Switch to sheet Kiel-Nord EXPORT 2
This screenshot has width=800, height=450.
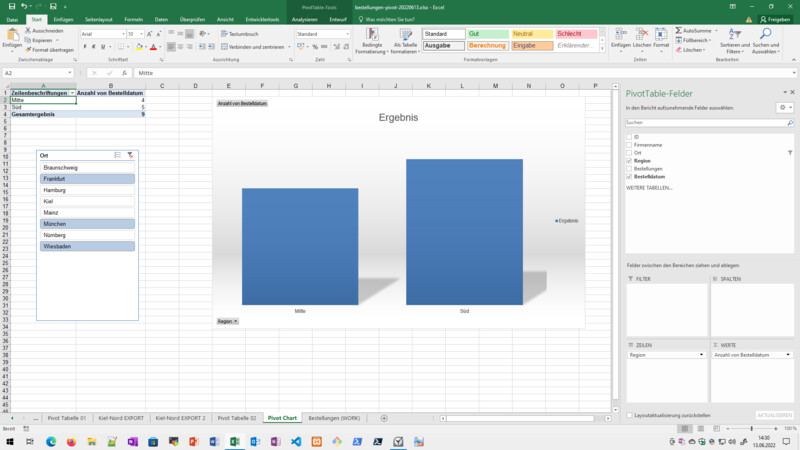point(180,418)
